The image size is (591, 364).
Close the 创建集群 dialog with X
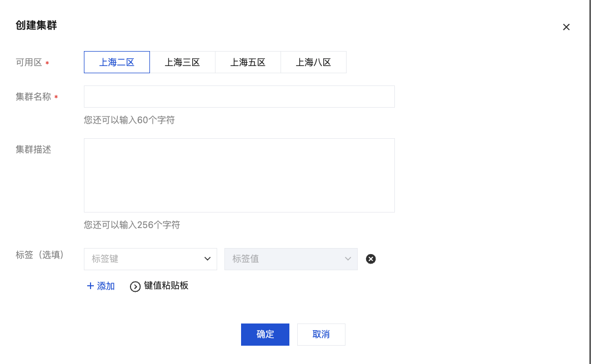pos(566,27)
